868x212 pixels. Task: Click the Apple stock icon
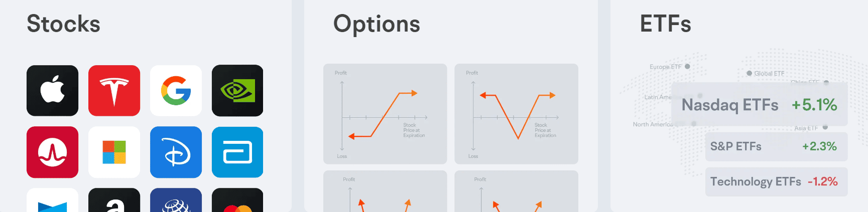pyautogui.click(x=52, y=91)
